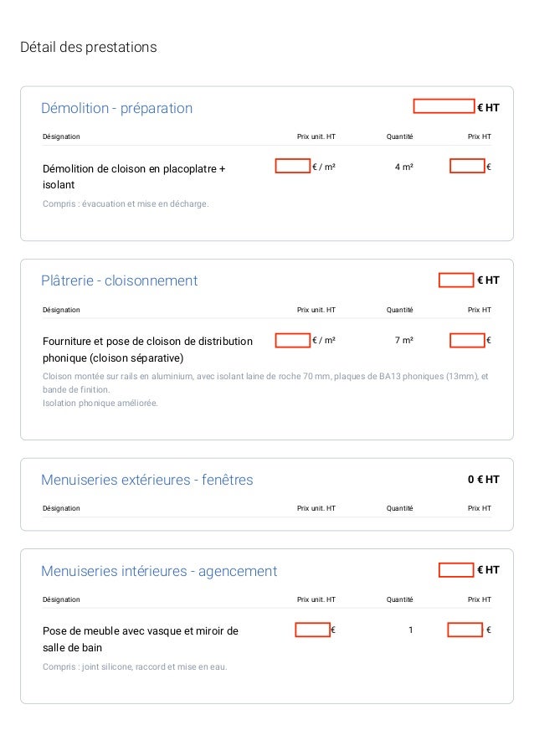Click the "0 € HT" total for Menuiseries extérieures
This screenshot has width=534, height=756.
[483, 480]
